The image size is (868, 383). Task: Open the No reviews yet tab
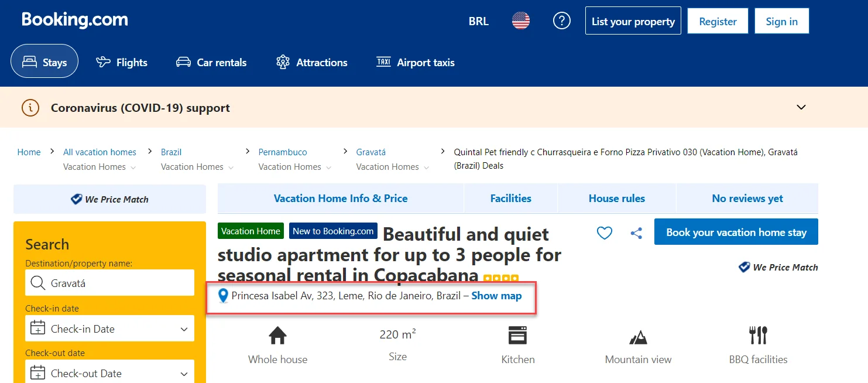point(747,199)
